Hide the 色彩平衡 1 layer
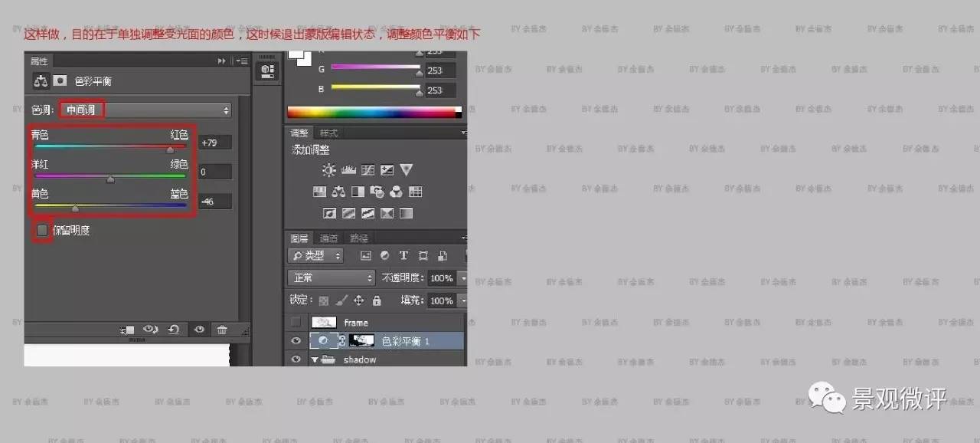Image resolution: width=980 pixels, height=443 pixels. [x=296, y=341]
